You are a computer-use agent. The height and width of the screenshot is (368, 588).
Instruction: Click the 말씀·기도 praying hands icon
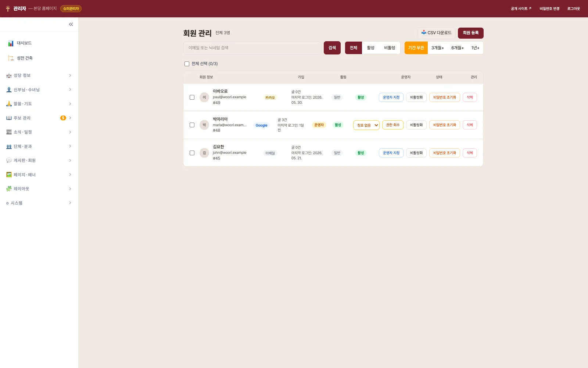pos(9,104)
